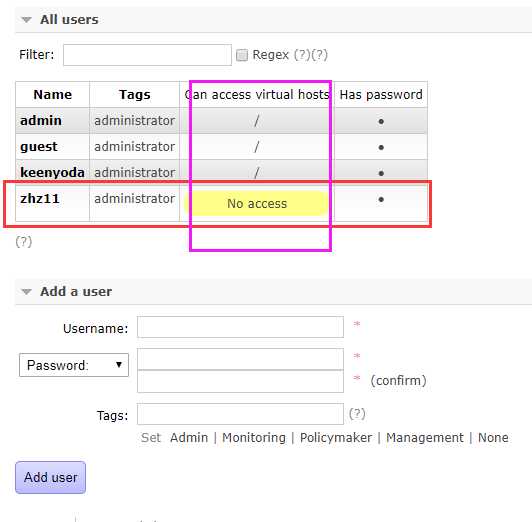
Task: Sort users by the Tags column header
Action: coord(134,95)
